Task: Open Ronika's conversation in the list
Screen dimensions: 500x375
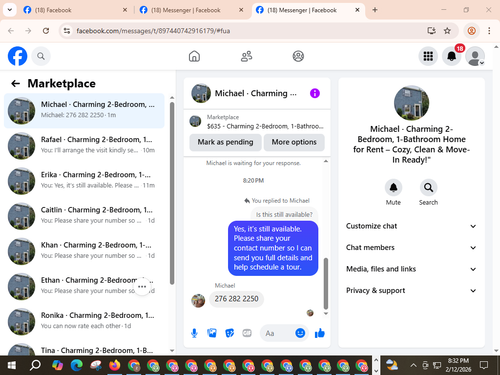Action: point(84,321)
